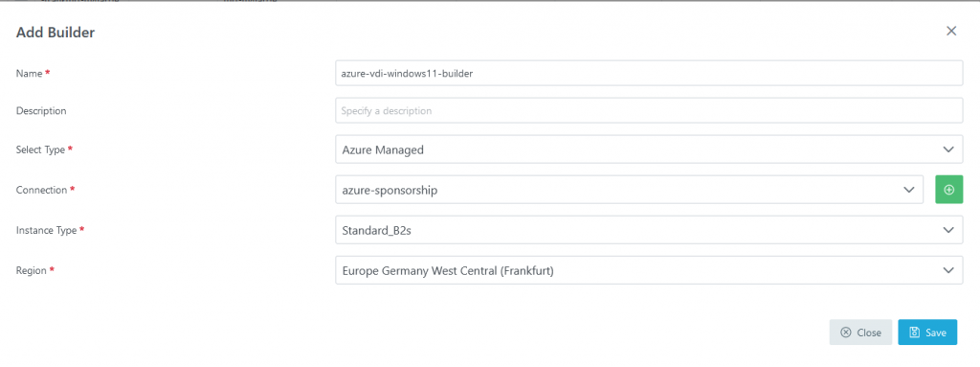Image resolution: width=980 pixels, height=367 pixels.
Task: Click the green add connection plus icon
Action: click(x=948, y=190)
